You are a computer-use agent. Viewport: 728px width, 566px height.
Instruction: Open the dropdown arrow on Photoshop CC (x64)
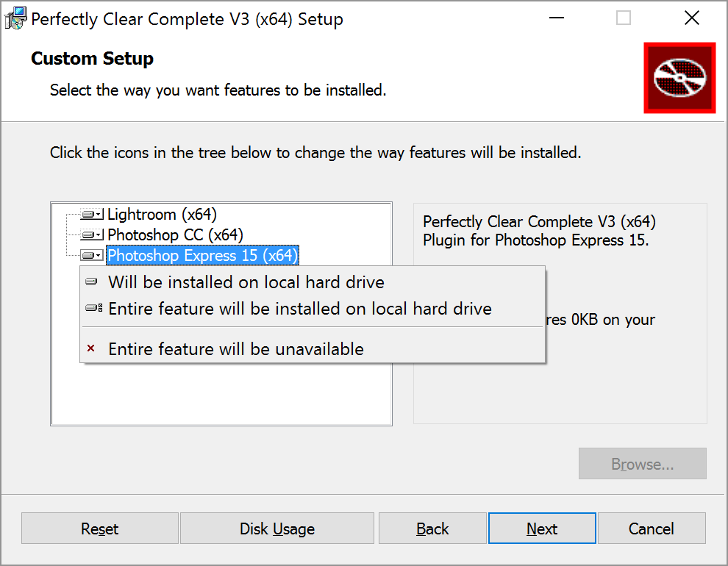click(x=97, y=234)
